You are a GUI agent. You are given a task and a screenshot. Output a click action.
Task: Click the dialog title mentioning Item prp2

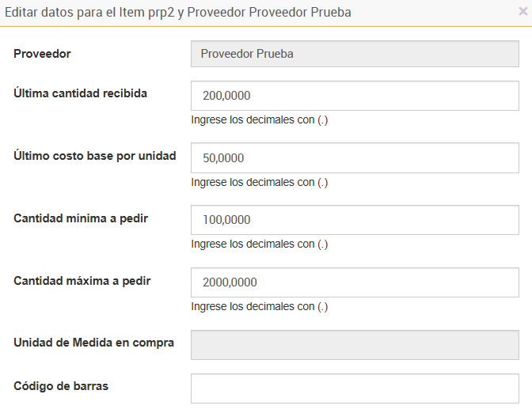coord(178,13)
